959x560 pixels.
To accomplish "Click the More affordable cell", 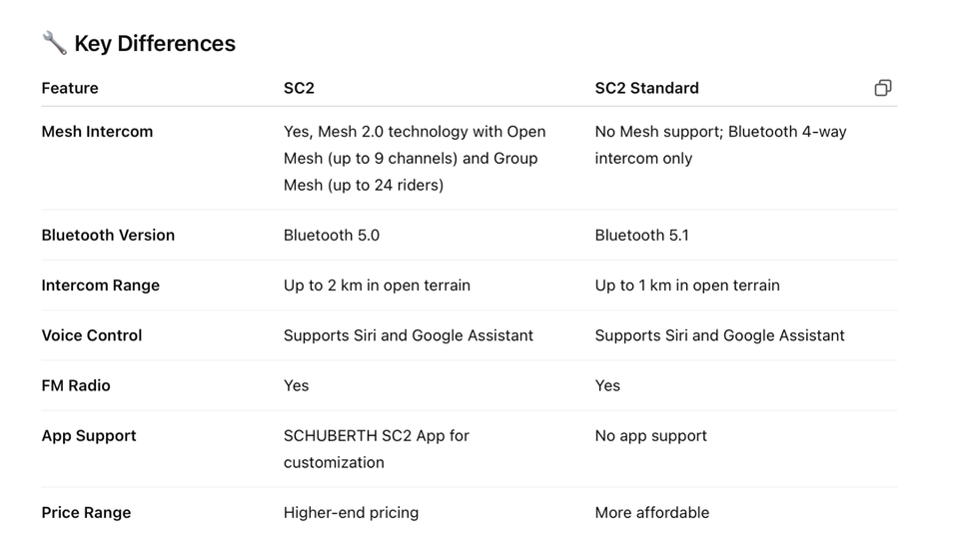I will tap(651, 513).
